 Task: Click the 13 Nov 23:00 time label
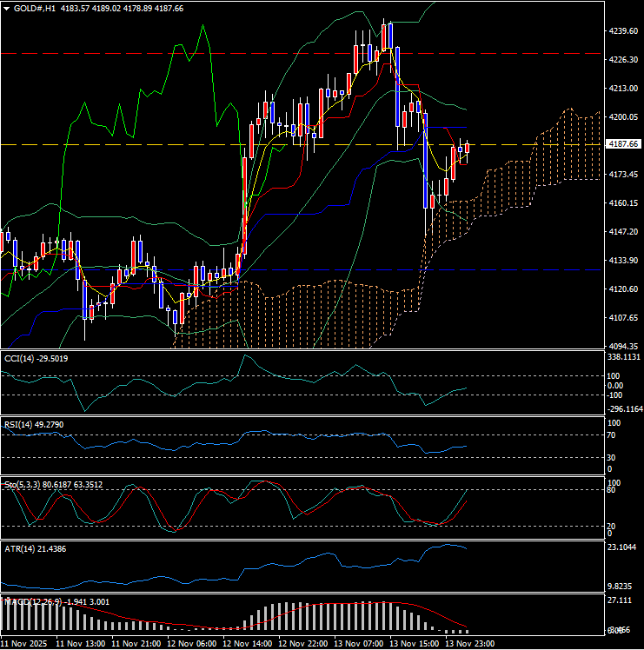[468, 643]
